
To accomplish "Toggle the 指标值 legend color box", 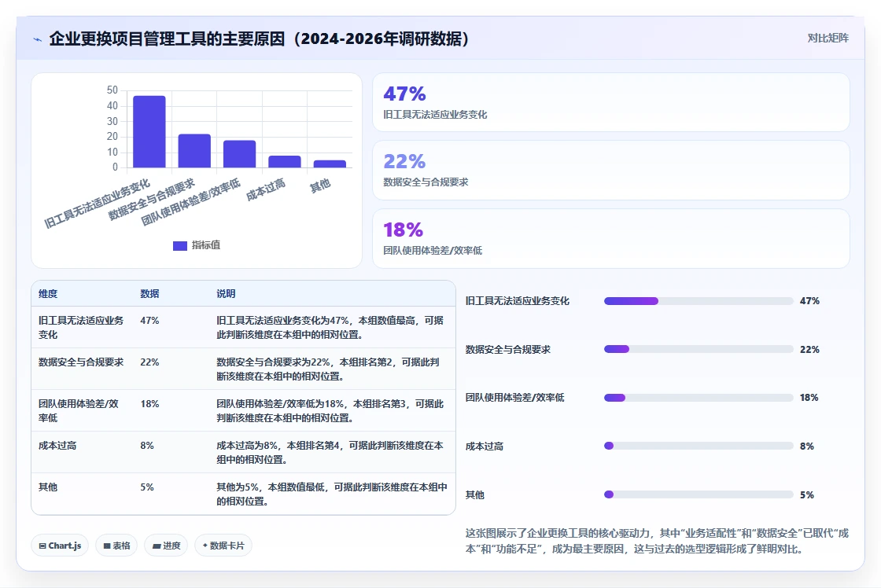I will click(180, 245).
